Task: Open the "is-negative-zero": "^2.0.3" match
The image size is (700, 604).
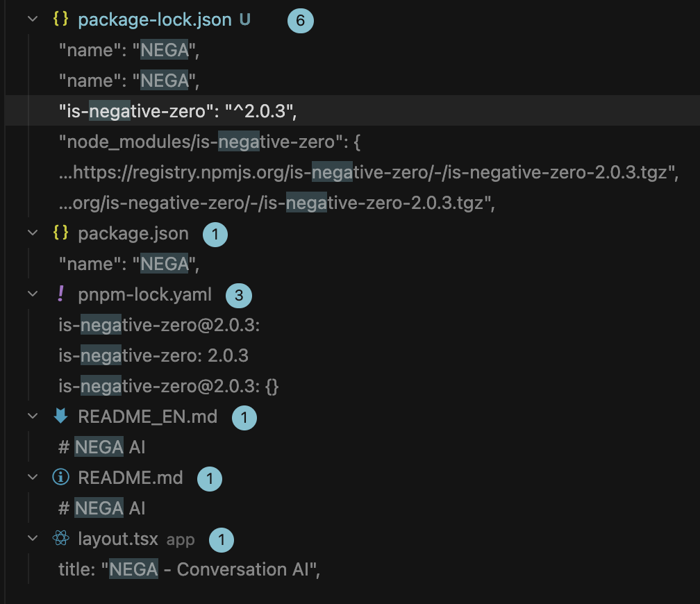Action: click(x=182, y=111)
